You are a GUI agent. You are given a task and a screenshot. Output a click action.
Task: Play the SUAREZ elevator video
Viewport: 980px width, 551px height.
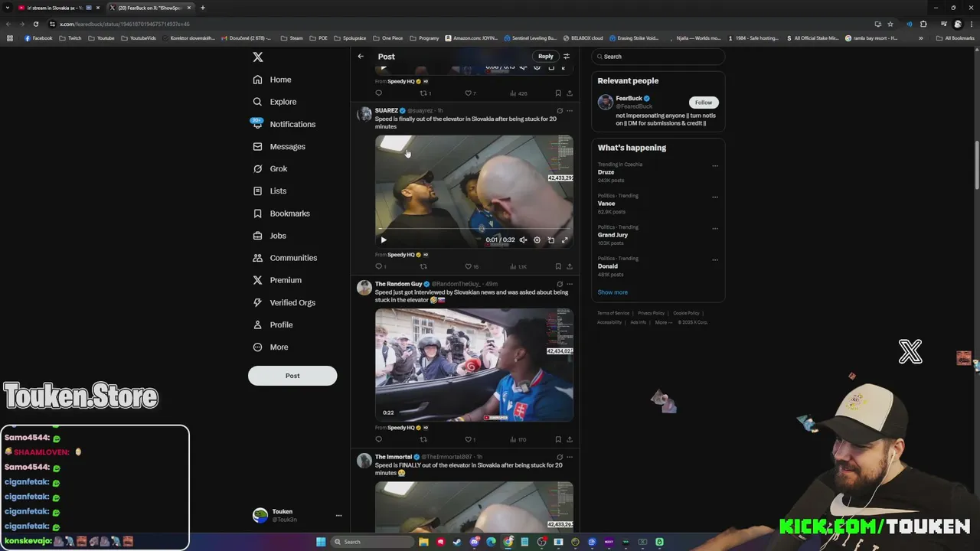tap(384, 240)
